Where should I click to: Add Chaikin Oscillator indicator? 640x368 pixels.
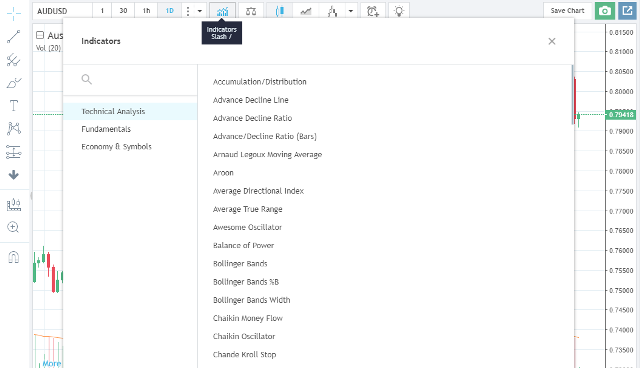(244, 337)
